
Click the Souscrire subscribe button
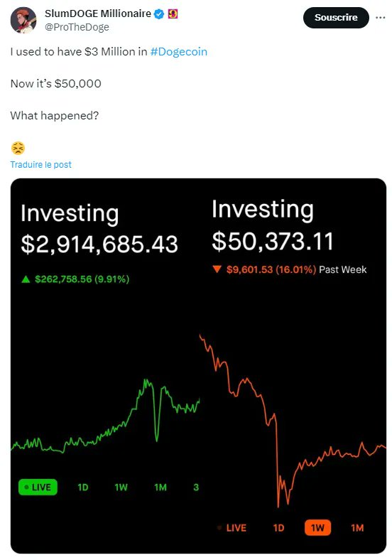coord(336,18)
